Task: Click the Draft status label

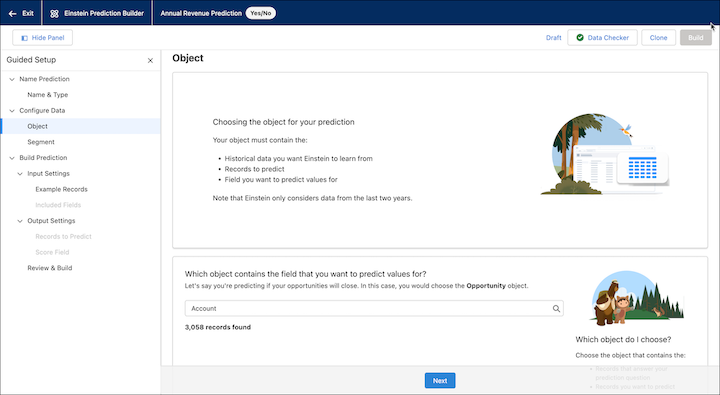Action: [553, 38]
